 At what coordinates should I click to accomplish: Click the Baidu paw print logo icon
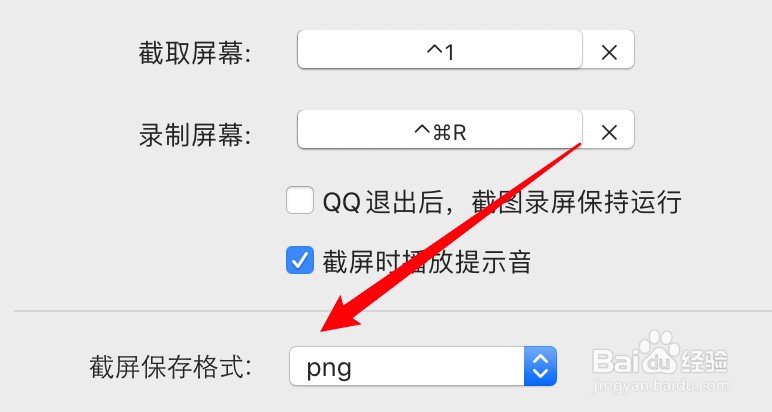click(657, 351)
